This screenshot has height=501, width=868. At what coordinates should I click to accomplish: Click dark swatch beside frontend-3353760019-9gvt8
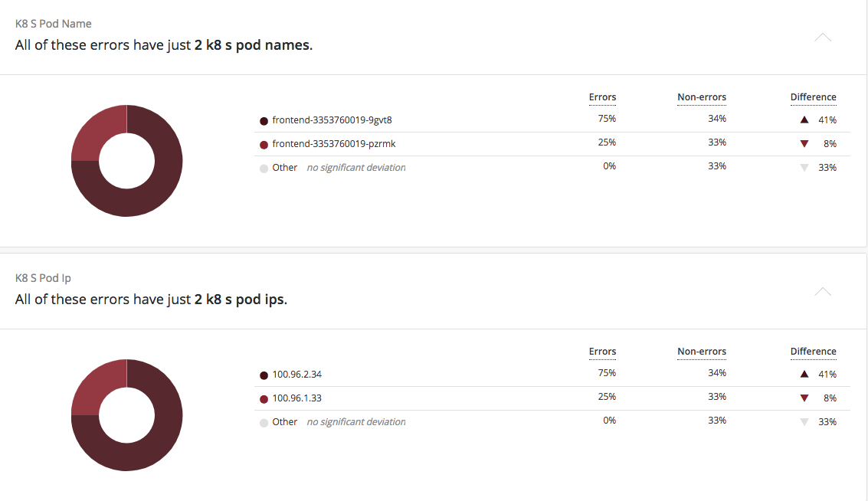point(264,121)
